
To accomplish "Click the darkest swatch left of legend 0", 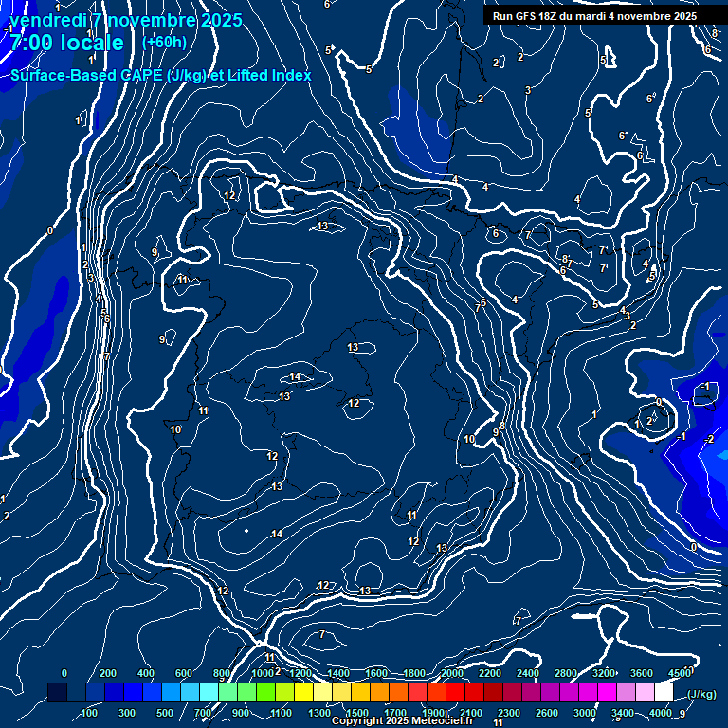I will (57, 692).
